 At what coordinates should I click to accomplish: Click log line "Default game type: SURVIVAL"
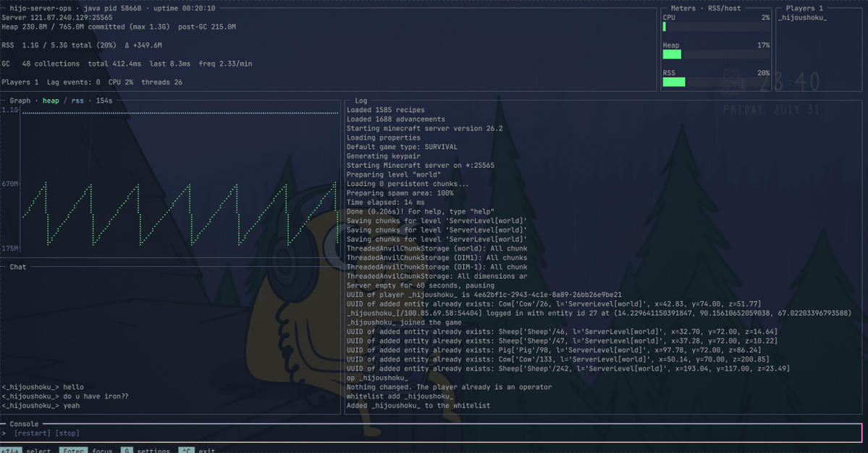coord(402,147)
